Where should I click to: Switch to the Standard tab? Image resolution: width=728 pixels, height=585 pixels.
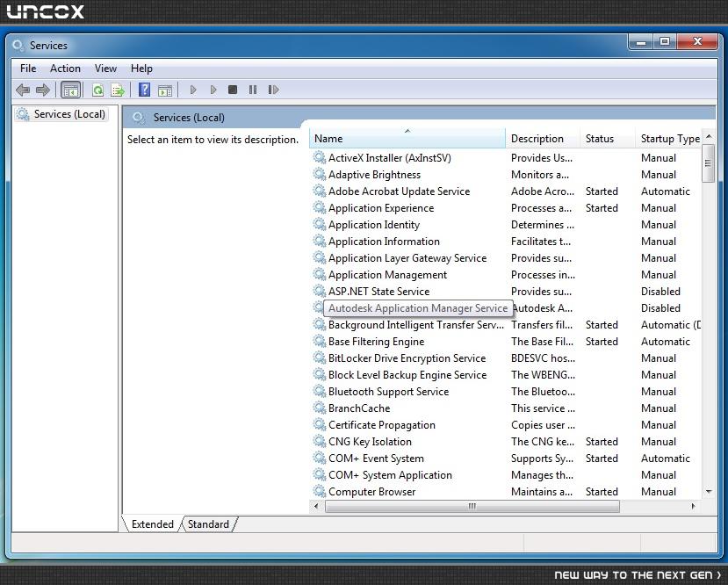(x=208, y=524)
